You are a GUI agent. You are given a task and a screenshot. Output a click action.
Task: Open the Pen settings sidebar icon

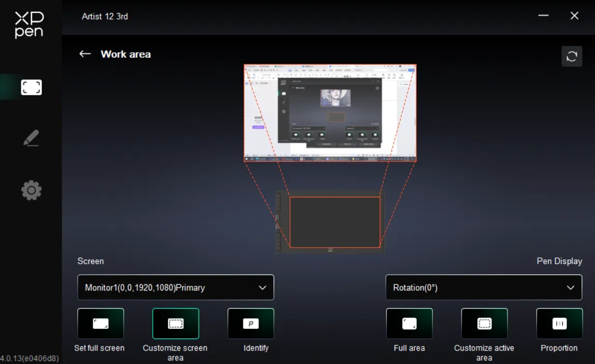tap(31, 138)
